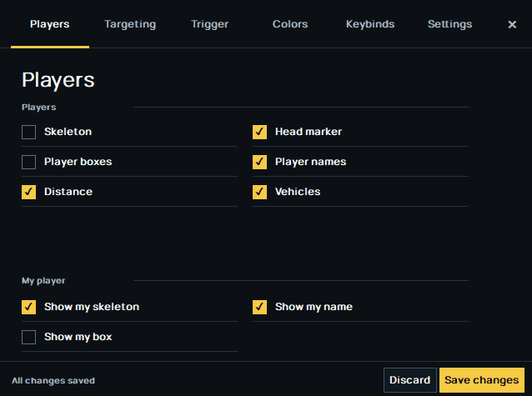Open the Trigger tab
This screenshot has width=532, height=396.
pyautogui.click(x=209, y=24)
